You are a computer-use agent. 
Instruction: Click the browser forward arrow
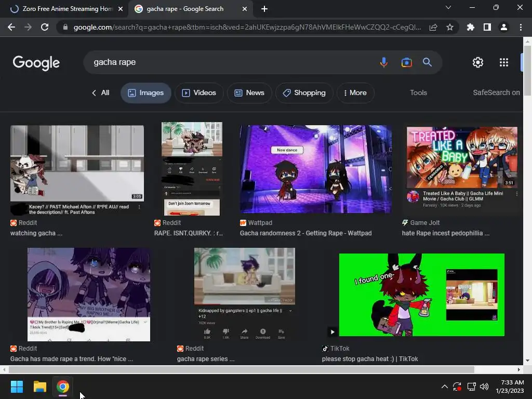[28, 27]
